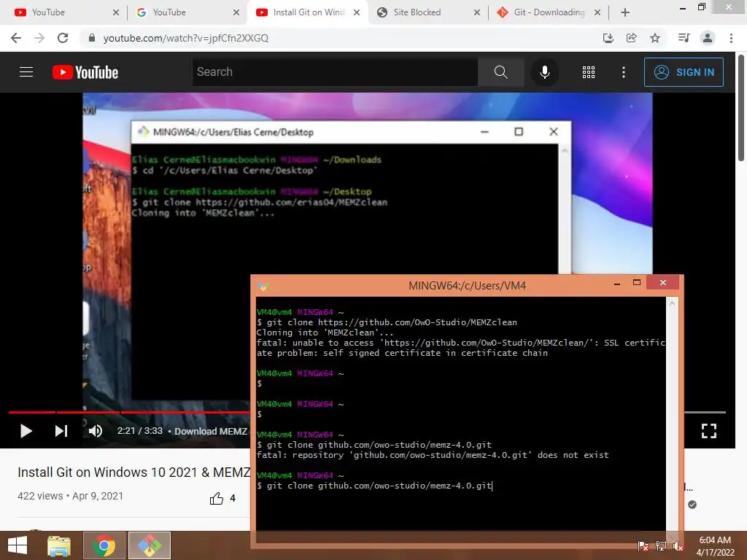Switch to the Google YouTube search tab
747x560 pixels.
tap(186, 12)
